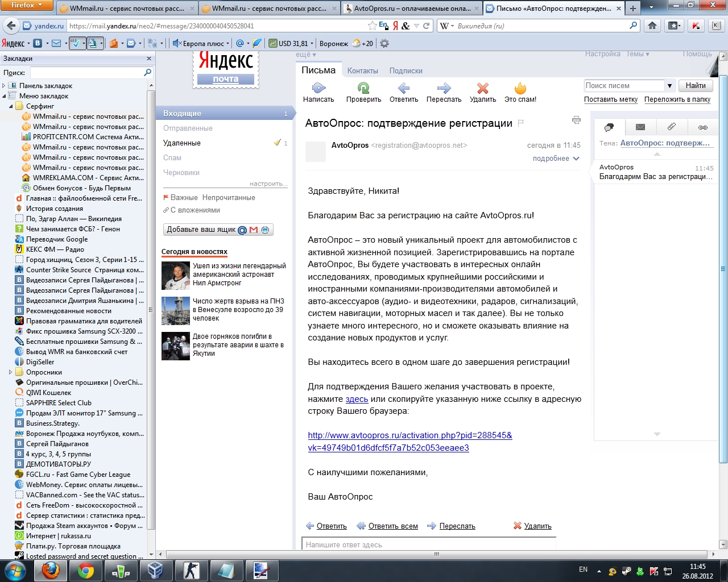The image size is (728, 582).
Task: Expand the Опросники bookmarks folder
Action: (x=11, y=372)
